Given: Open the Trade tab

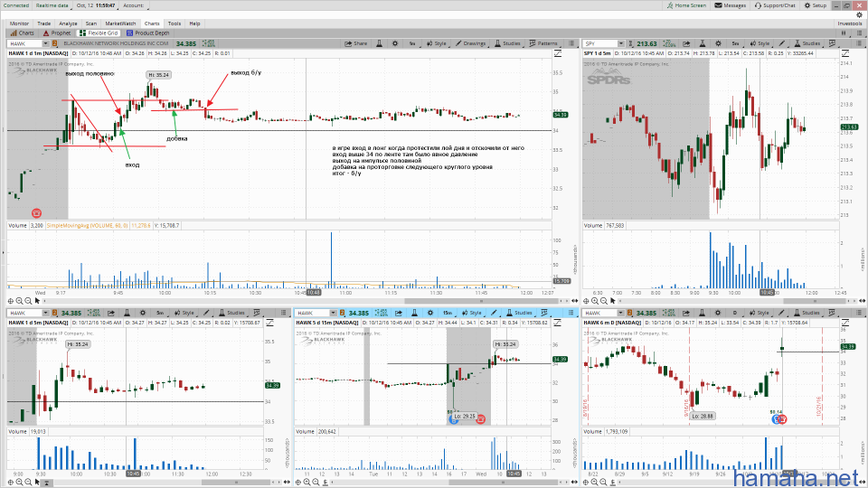Looking at the screenshot, I should coord(43,23).
